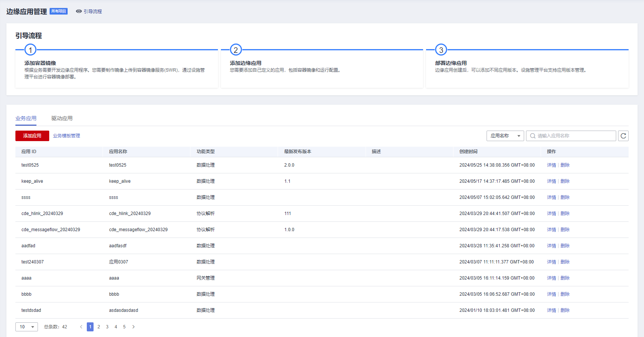Switch to the 驱动应用 tab
The height and width of the screenshot is (337, 644).
tap(62, 118)
